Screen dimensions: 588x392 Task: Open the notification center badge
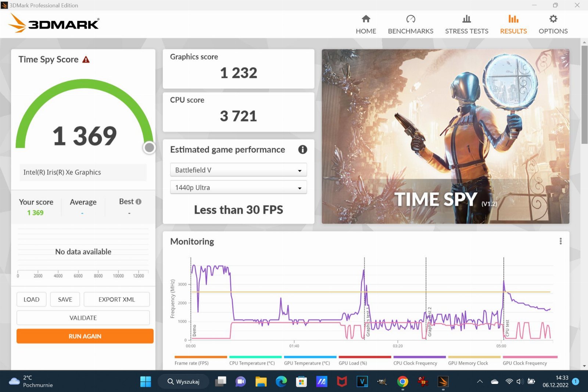[576, 381]
